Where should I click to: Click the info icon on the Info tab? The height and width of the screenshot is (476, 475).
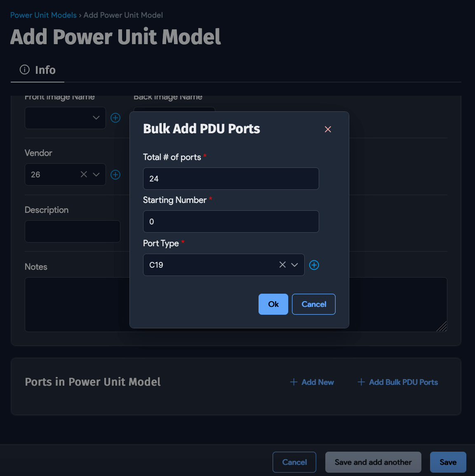(24, 70)
